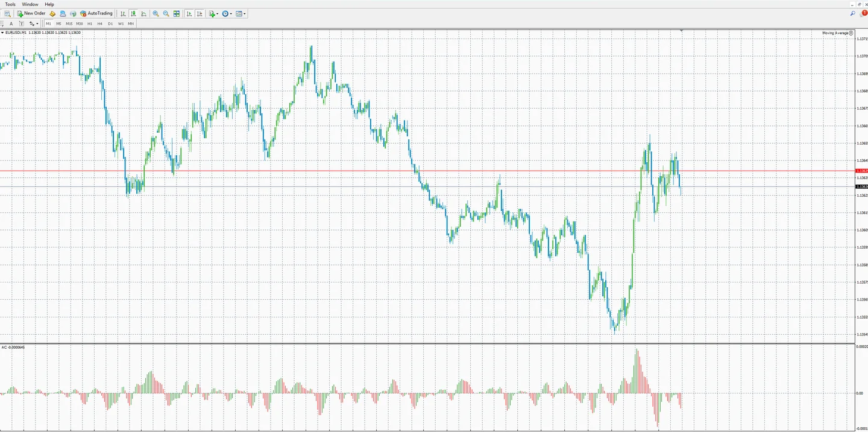Select the M1 timeframe
The width and height of the screenshot is (868, 432).
(x=48, y=24)
